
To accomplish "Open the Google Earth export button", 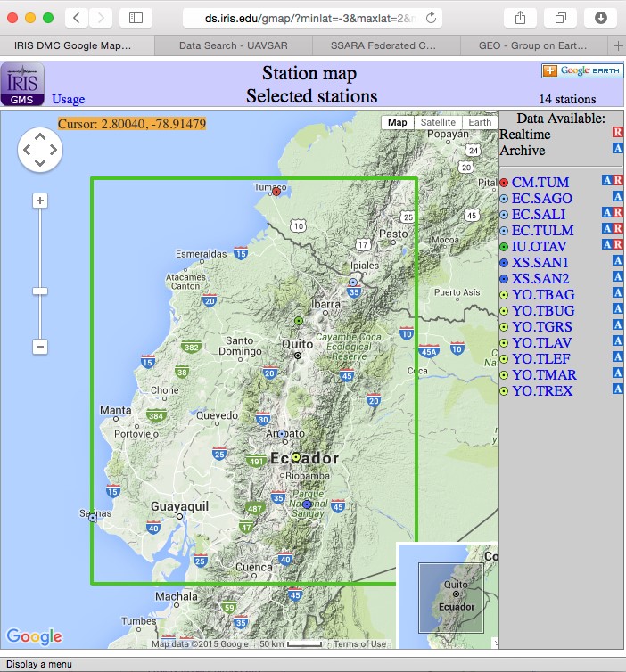I will tap(581, 71).
